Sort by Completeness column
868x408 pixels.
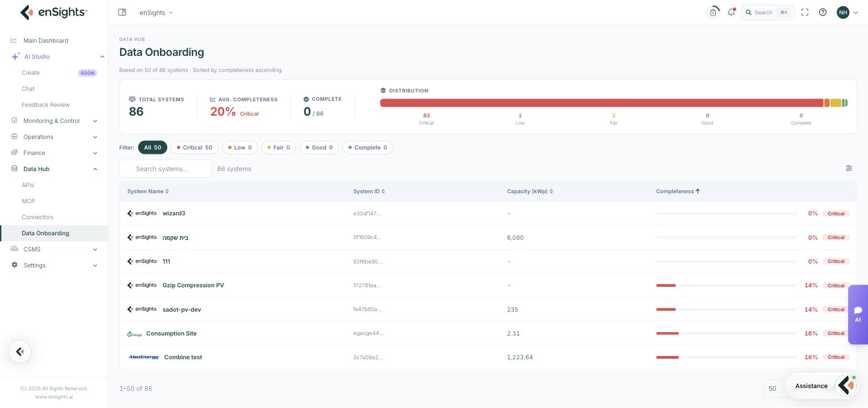678,191
